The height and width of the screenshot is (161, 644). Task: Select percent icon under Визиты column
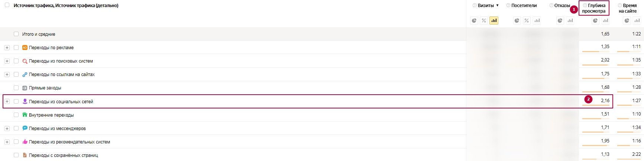pyautogui.click(x=484, y=20)
